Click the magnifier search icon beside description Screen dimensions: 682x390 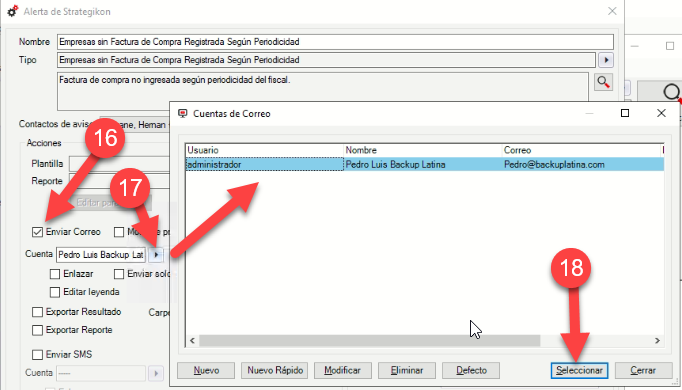pos(603,82)
